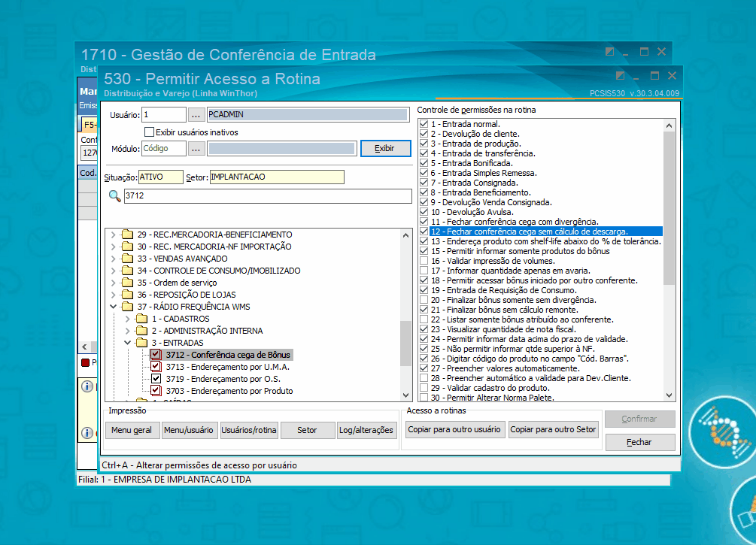Click scroll-left arrow in window 1710
The image size is (756, 545).
[85, 347]
